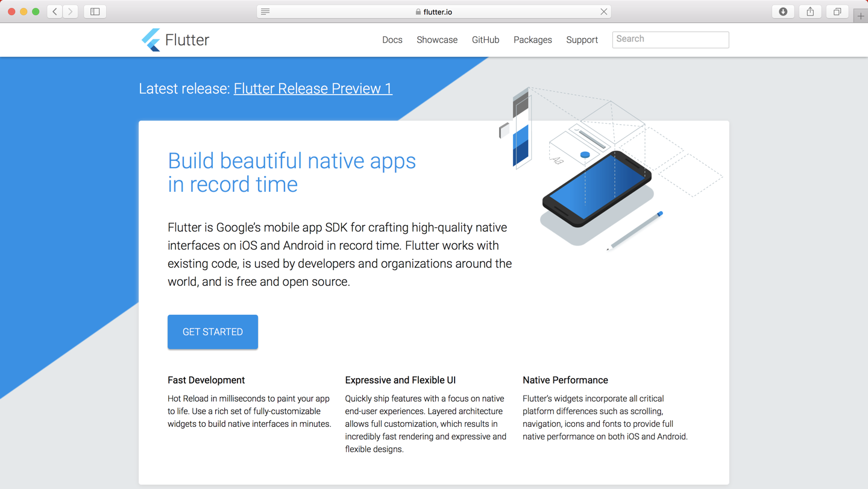Go forward using Safari forward arrow

point(71,11)
